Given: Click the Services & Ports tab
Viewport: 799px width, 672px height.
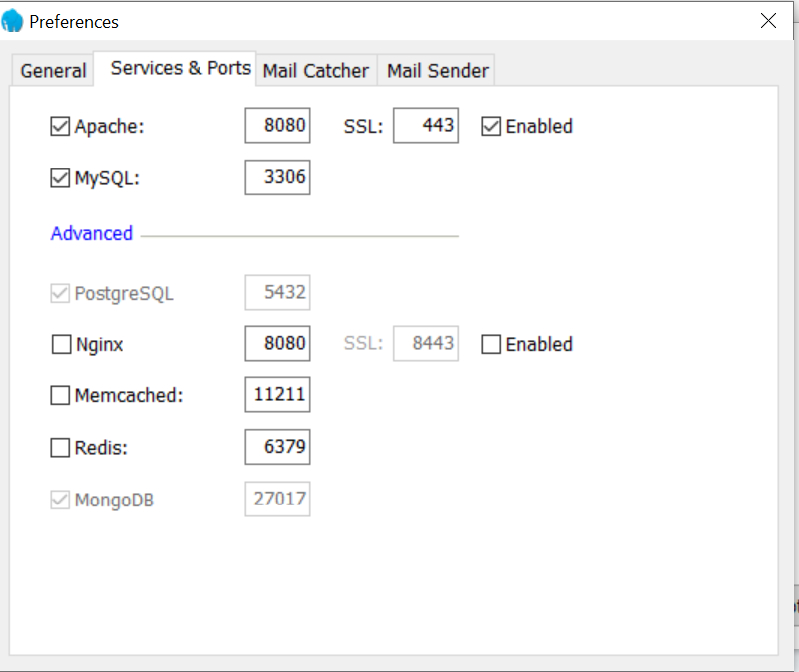Looking at the screenshot, I should point(181,68).
